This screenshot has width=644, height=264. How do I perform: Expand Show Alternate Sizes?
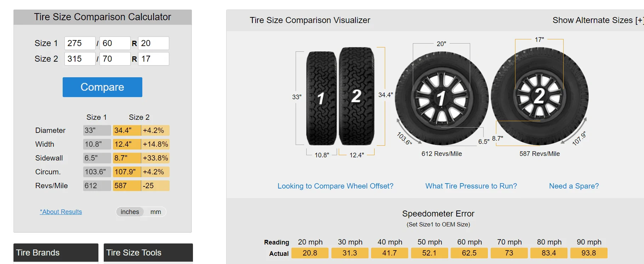[597, 20]
